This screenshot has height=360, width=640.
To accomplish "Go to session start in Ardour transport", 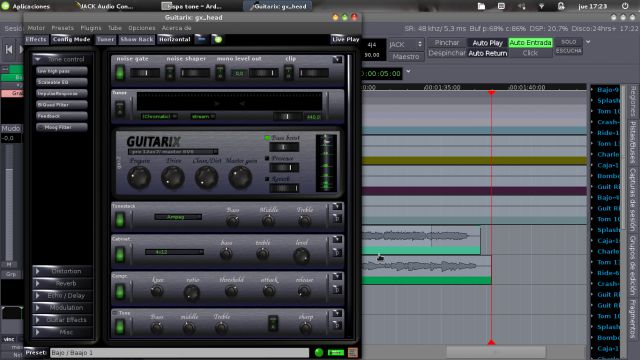I will pos(9,49).
